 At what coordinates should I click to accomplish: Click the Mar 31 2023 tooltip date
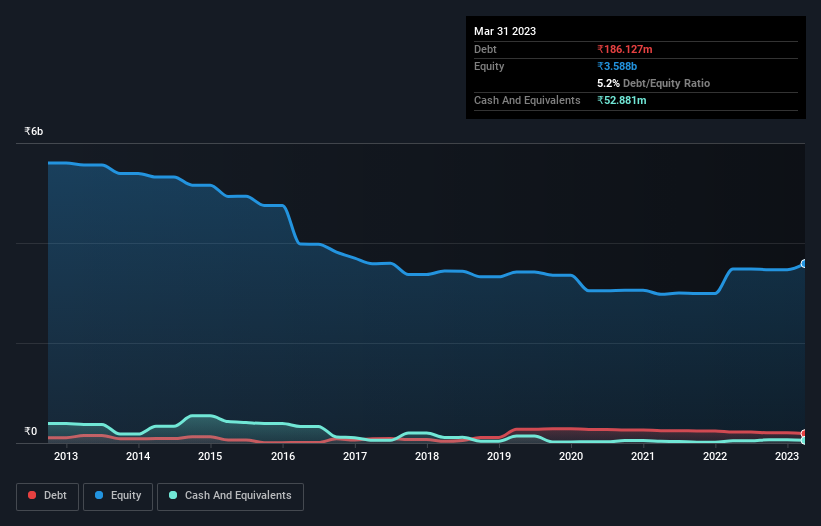pyautogui.click(x=505, y=31)
